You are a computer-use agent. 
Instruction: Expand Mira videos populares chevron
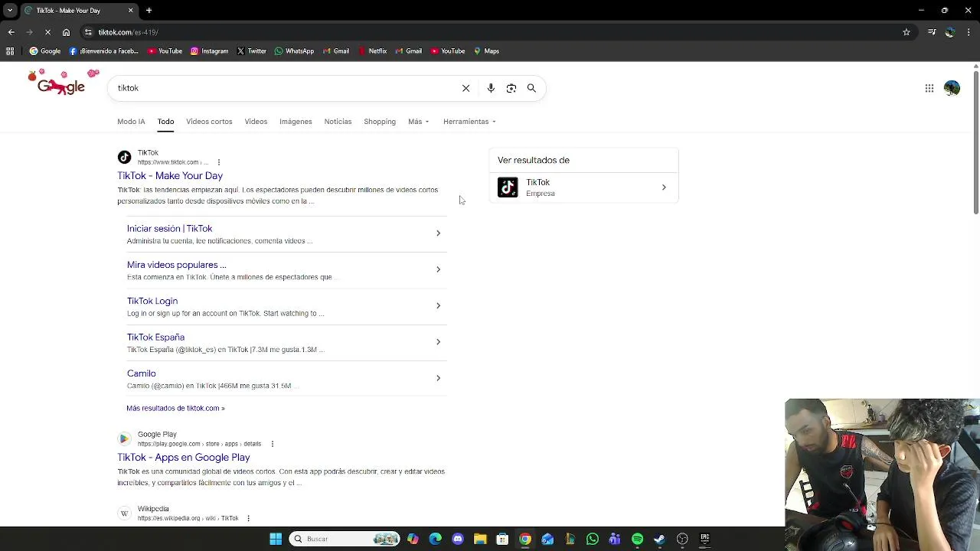click(438, 269)
